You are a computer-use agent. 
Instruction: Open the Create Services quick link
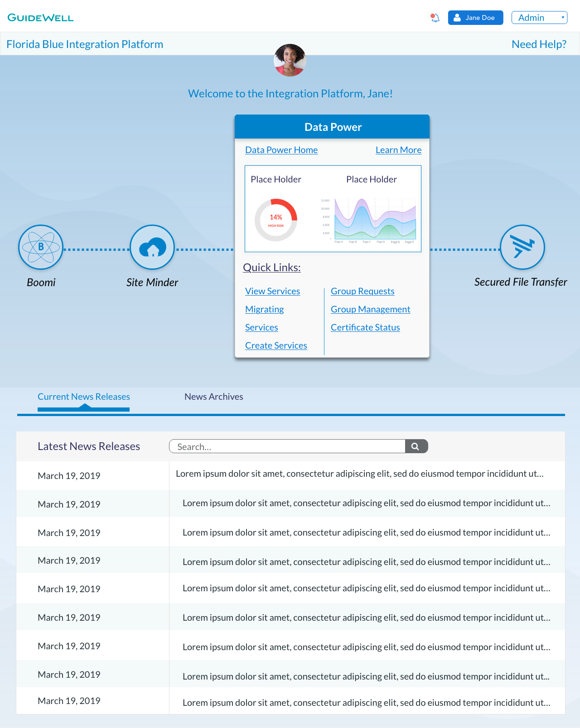(x=276, y=345)
